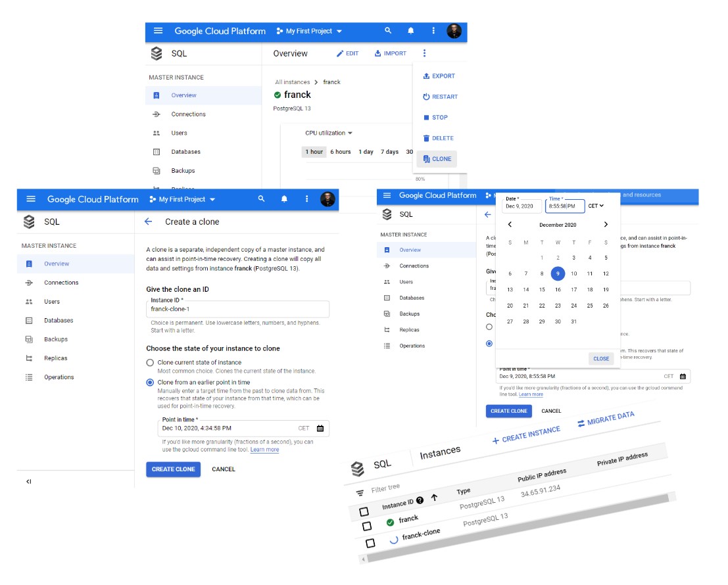Go to previous month in calendar
The width and height of the screenshot is (728, 585).
(510, 225)
